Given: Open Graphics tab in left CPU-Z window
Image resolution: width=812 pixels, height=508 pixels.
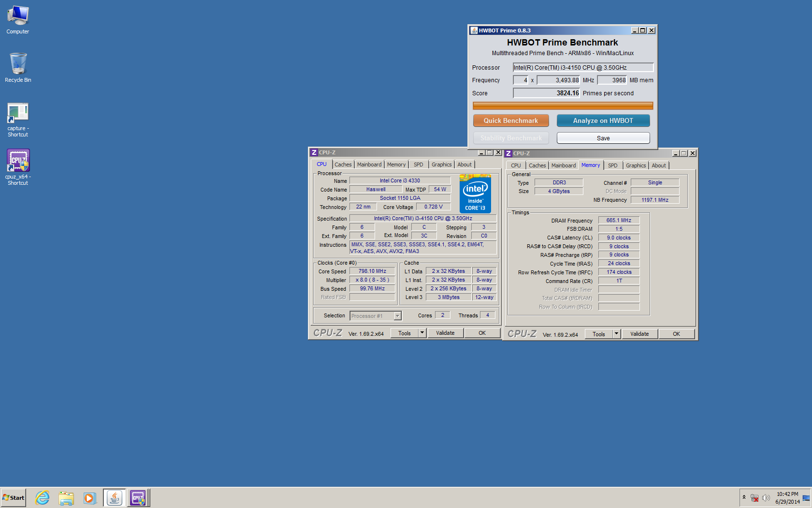Looking at the screenshot, I should point(442,164).
